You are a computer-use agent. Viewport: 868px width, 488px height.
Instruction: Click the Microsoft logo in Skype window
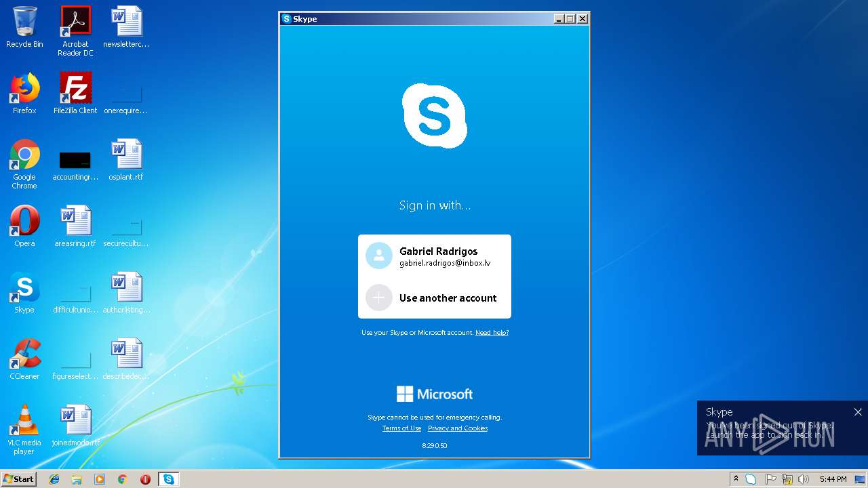pos(435,394)
